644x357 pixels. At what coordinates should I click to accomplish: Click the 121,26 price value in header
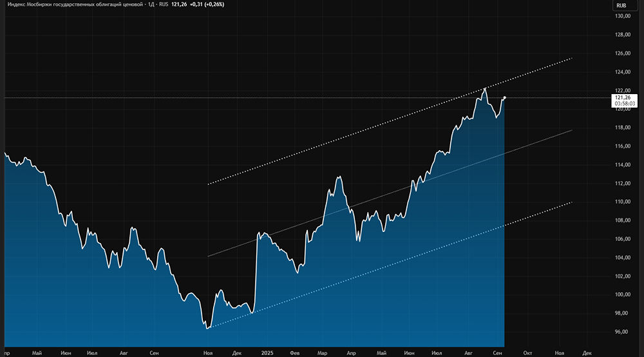point(179,5)
